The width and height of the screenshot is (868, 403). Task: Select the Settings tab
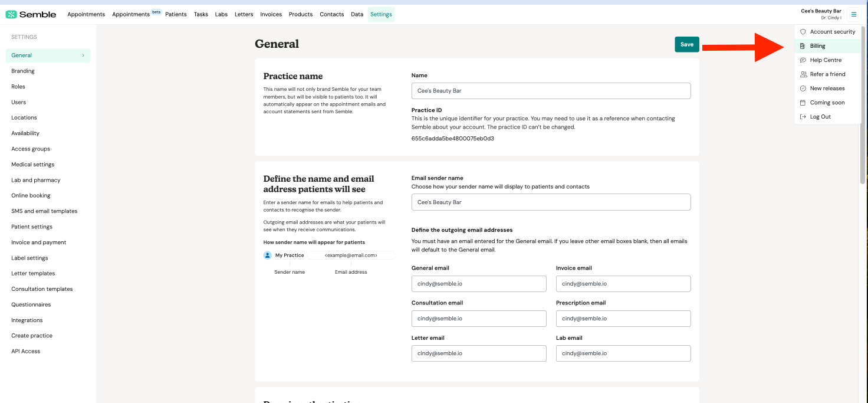pyautogui.click(x=381, y=14)
